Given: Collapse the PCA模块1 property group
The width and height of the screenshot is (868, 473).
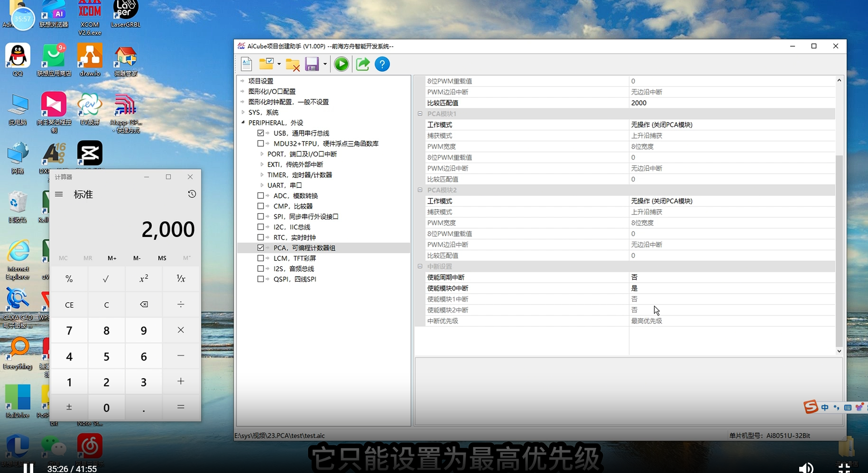Looking at the screenshot, I should point(420,114).
